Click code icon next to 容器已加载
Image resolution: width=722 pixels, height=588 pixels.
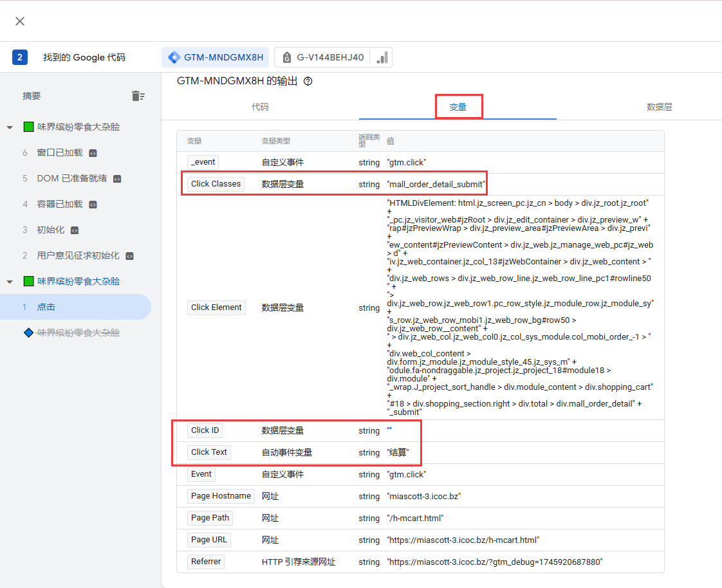point(93,205)
